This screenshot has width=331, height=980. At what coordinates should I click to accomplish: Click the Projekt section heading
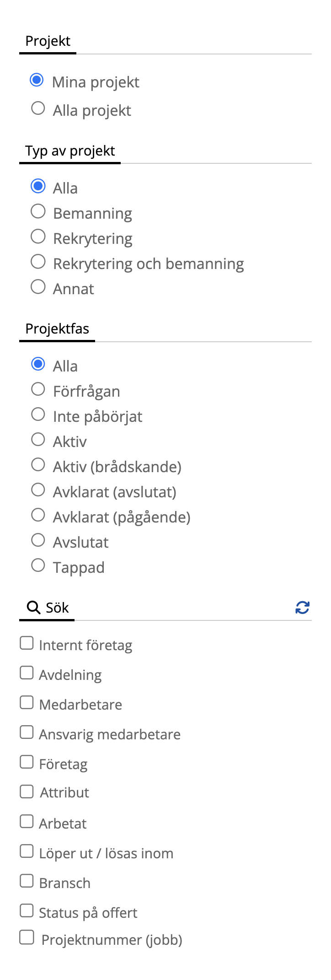(x=48, y=41)
